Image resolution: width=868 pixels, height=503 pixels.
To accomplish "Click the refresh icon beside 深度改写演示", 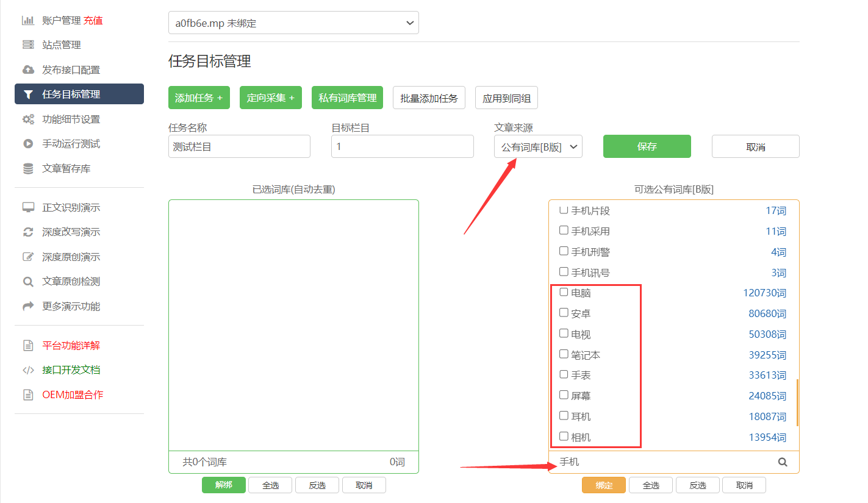I will point(28,232).
